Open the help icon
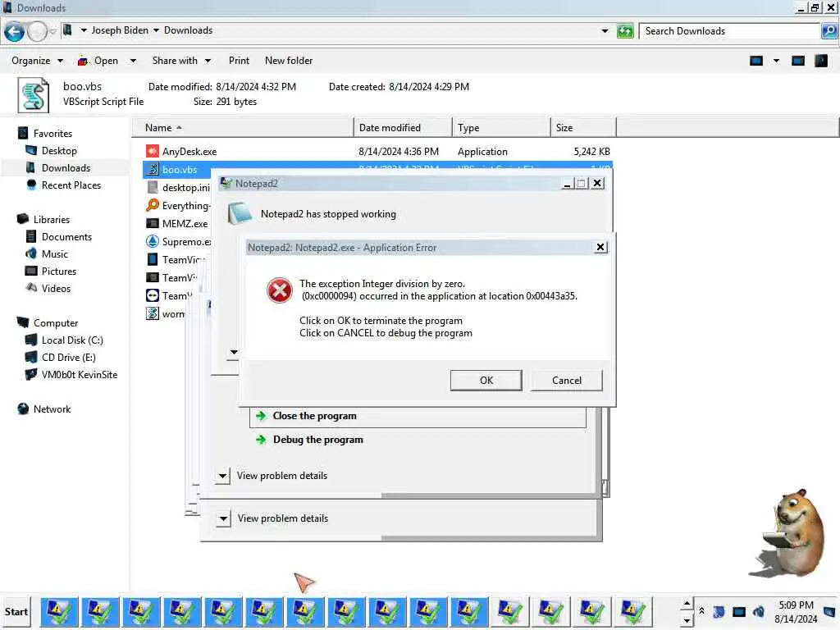This screenshot has width=840, height=630. click(820, 61)
